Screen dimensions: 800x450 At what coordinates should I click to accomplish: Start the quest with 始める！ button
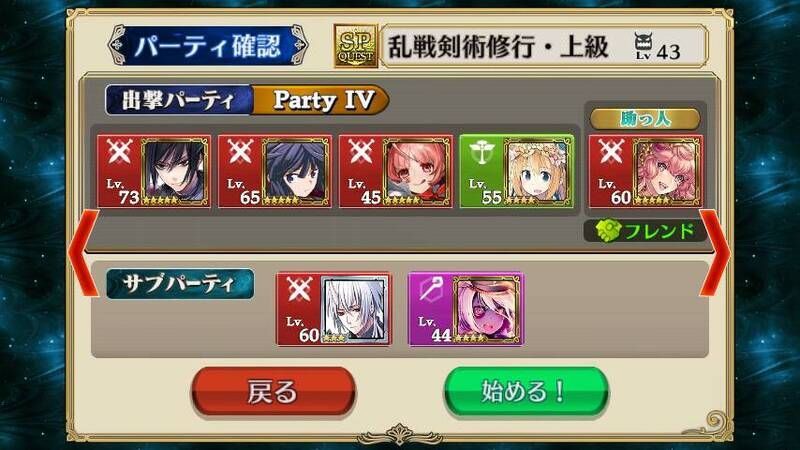[526, 392]
